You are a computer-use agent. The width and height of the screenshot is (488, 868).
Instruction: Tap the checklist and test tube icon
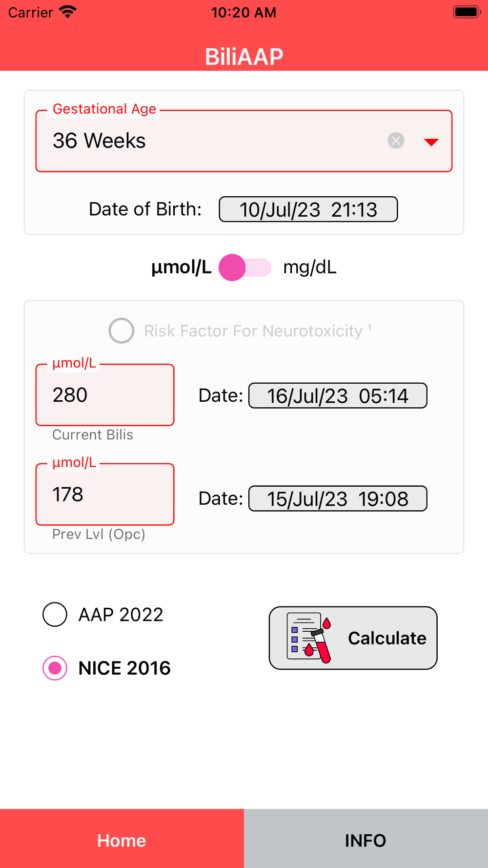[309, 638]
